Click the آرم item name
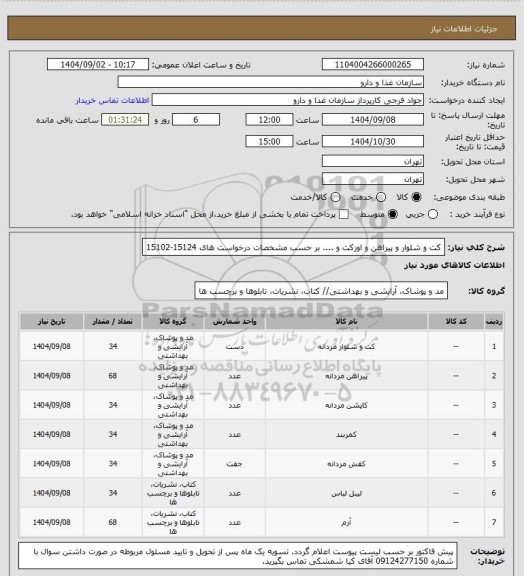524x576 pixels. (346, 522)
